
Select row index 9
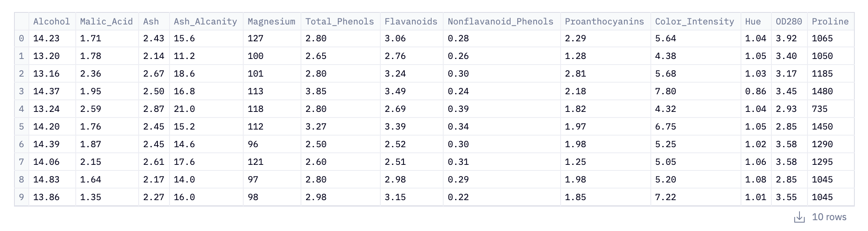[x=22, y=197]
